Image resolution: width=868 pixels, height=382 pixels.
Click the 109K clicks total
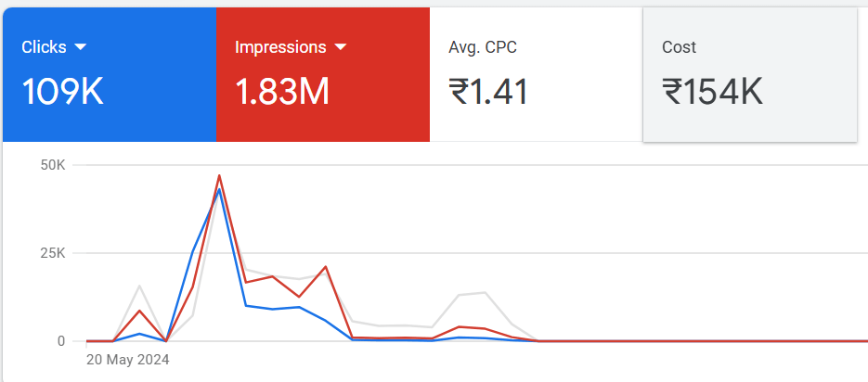click(x=63, y=92)
